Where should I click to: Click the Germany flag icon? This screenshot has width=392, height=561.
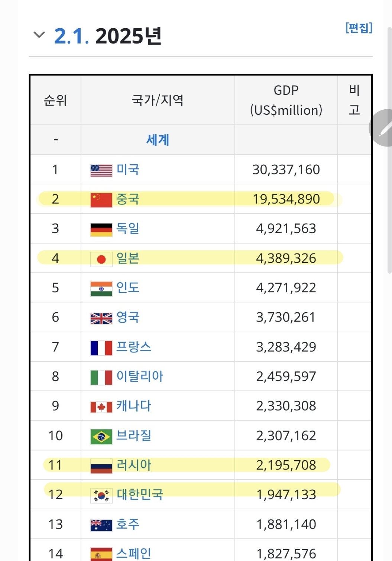[101, 229]
